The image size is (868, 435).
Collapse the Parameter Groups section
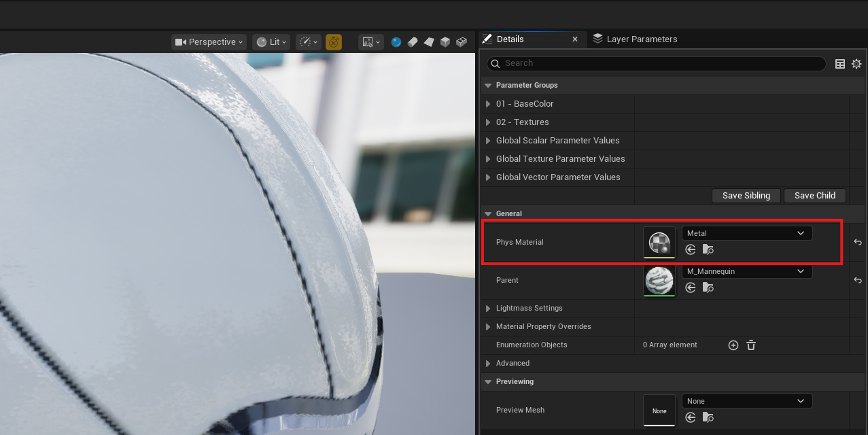(487, 86)
